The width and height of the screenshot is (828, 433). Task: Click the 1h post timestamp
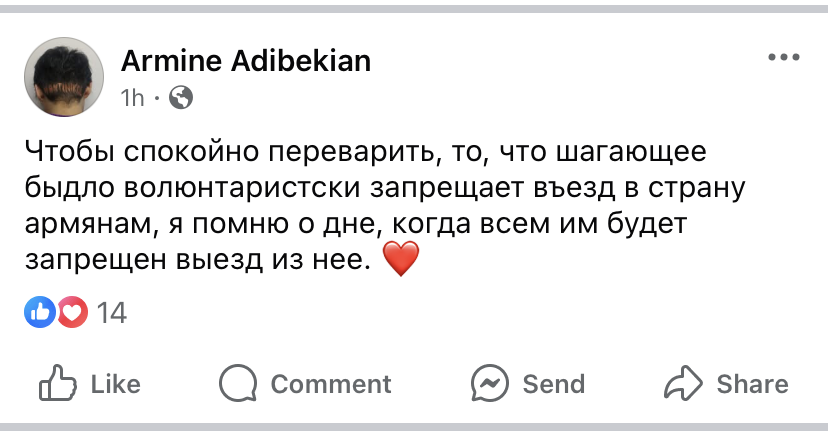pos(133,98)
